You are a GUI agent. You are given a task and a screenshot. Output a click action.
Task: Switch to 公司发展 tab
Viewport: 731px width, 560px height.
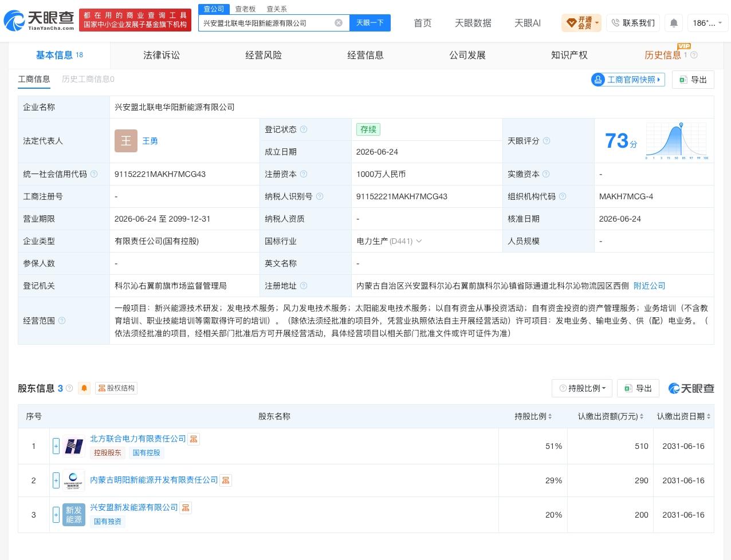click(x=467, y=55)
